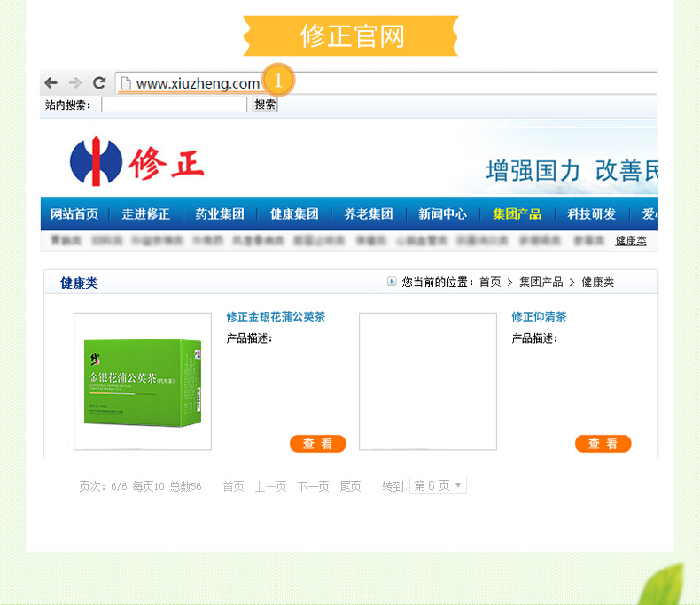Click the 搜索 search button
This screenshot has width=700, height=605.
[x=265, y=105]
